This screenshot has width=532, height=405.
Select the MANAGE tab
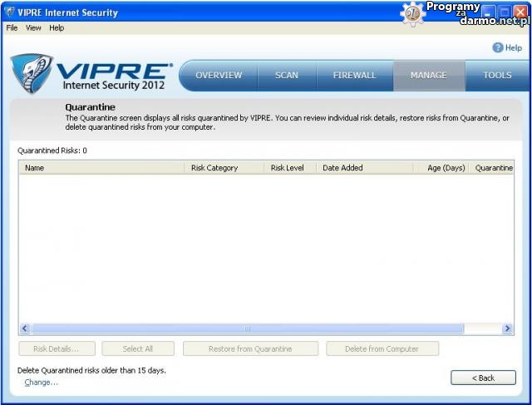click(428, 75)
